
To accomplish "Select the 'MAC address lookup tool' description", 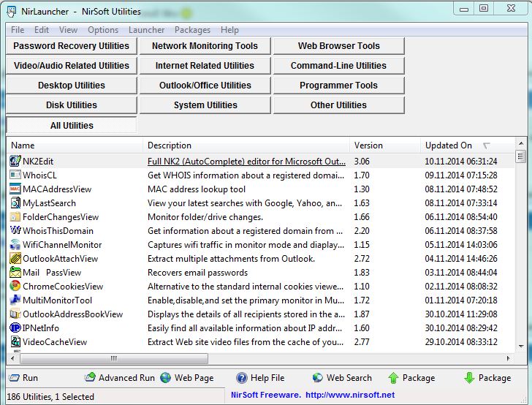I will (197, 189).
